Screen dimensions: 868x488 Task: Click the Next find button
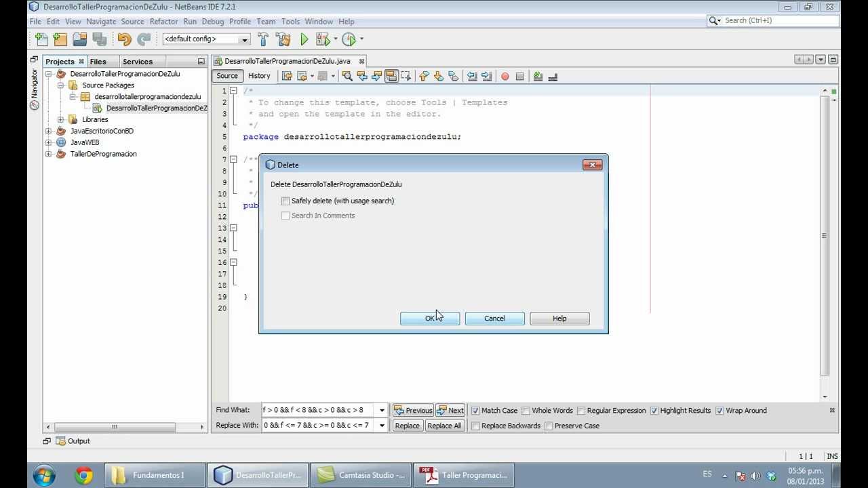450,411
